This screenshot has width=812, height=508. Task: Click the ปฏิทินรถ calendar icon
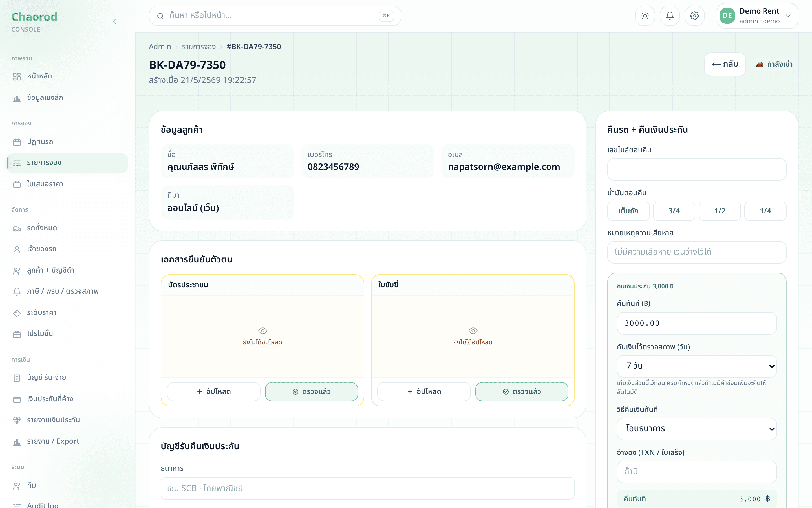[17, 142]
